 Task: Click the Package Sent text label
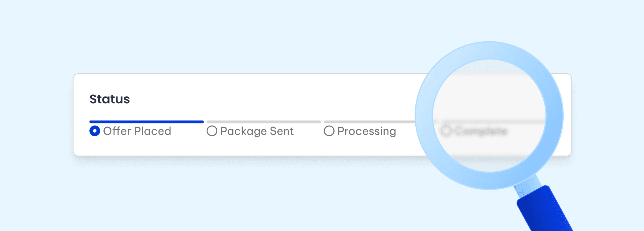click(257, 131)
